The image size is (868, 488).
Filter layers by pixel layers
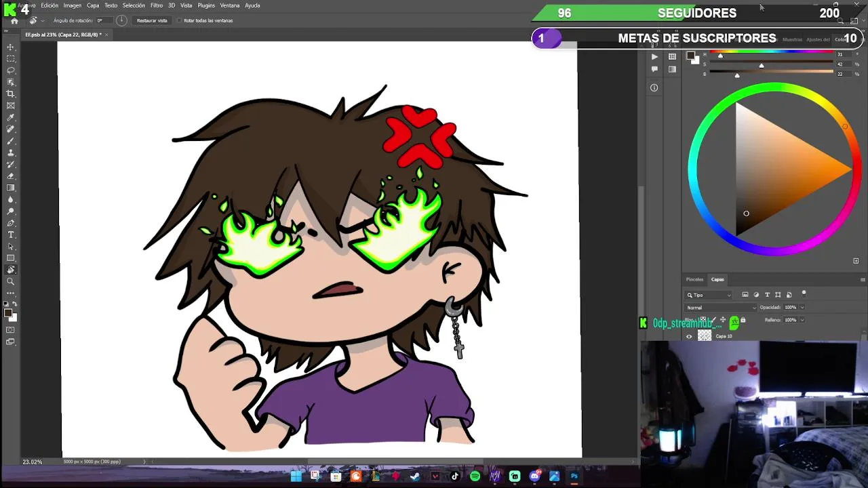(745, 295)
